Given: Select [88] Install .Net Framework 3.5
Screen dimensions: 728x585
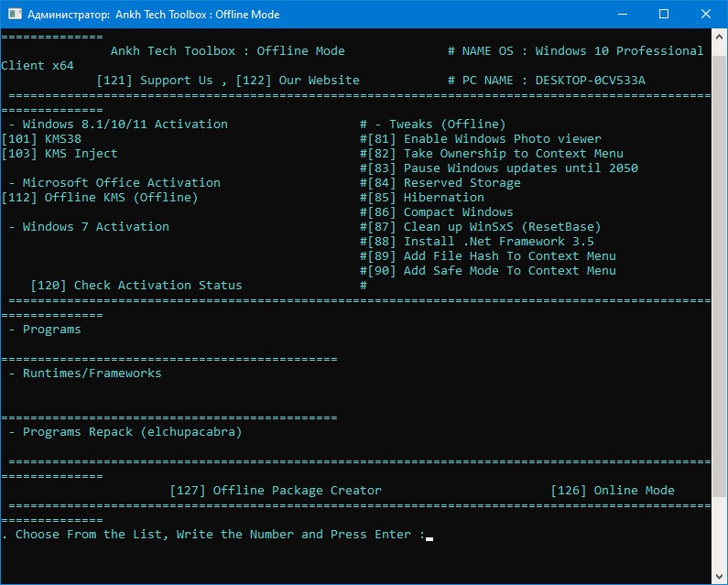Looking at the screenshot, I should 481,242.
